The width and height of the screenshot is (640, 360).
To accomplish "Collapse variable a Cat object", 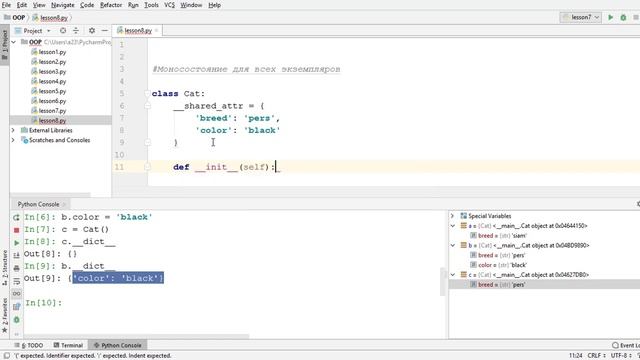I will tap(453, 226).
